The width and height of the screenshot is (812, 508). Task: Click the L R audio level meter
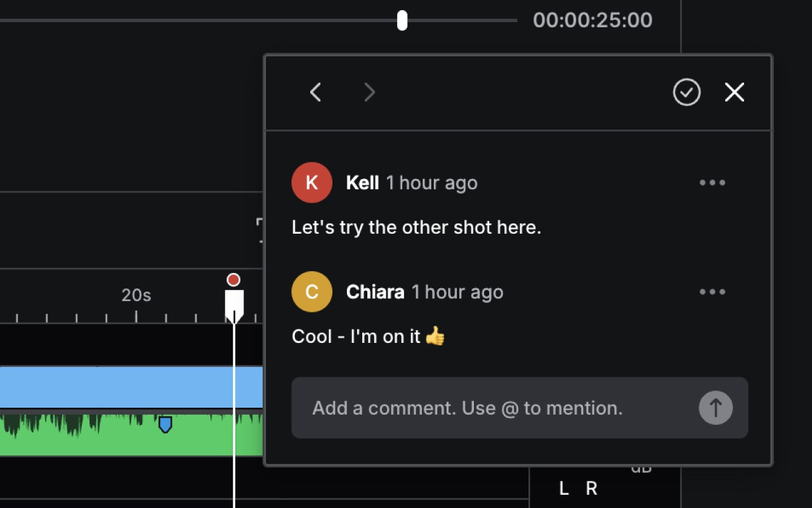tap(577, 489)
